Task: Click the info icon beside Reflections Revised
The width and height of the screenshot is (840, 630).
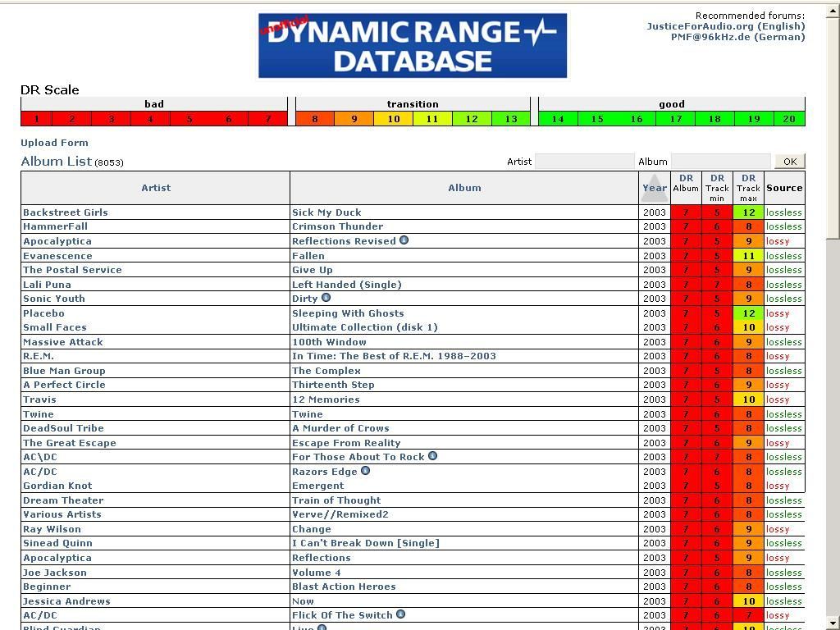Action: pyautogui.click(x=404, y=240)
